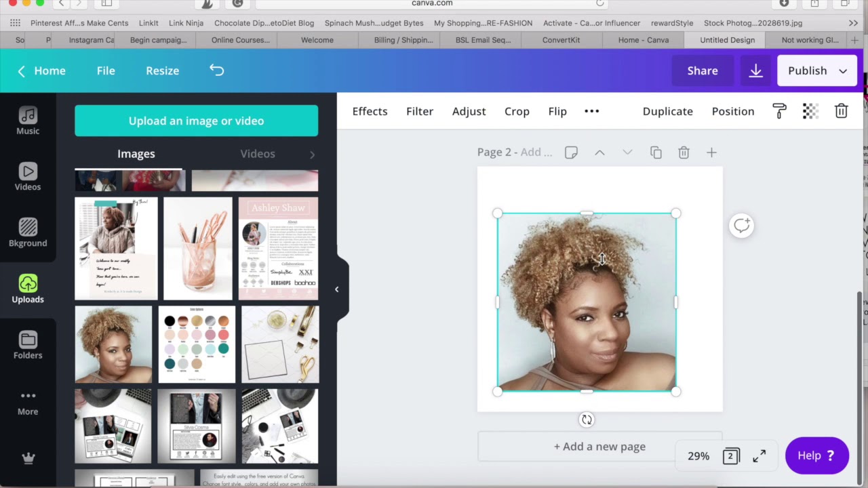Screen dimensions: 868x488
Task: Click Upload an image or video
Action: tap(196, 121)
